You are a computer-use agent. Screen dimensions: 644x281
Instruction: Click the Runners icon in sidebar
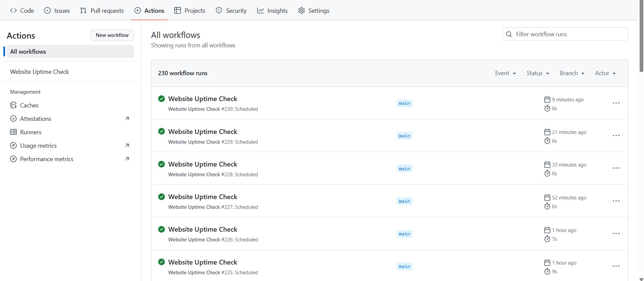[13, 132]
